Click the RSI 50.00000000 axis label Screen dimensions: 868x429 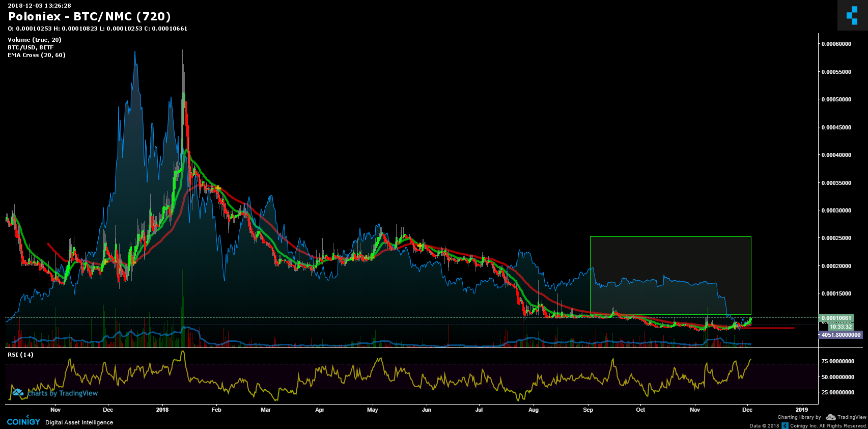[838, 377]
